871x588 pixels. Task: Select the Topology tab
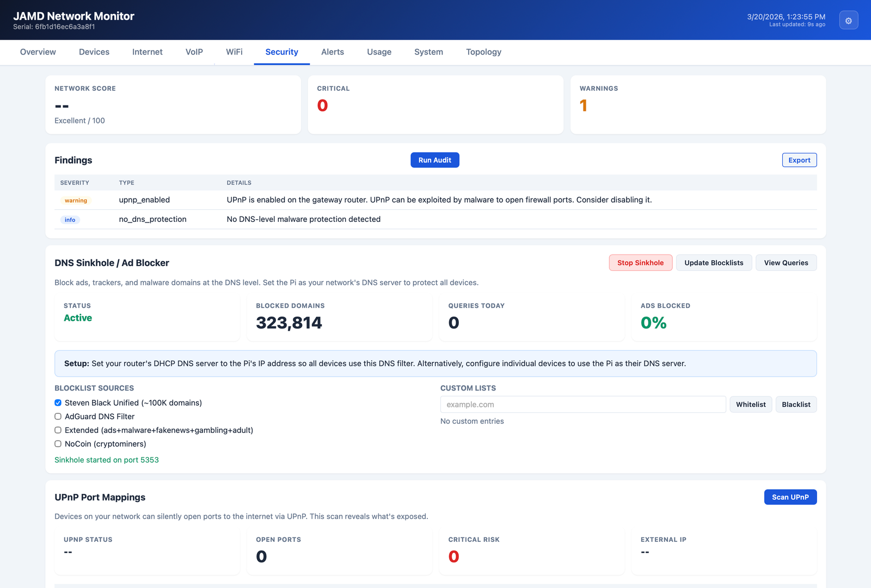pyautogui.click(x=483, y=52)
